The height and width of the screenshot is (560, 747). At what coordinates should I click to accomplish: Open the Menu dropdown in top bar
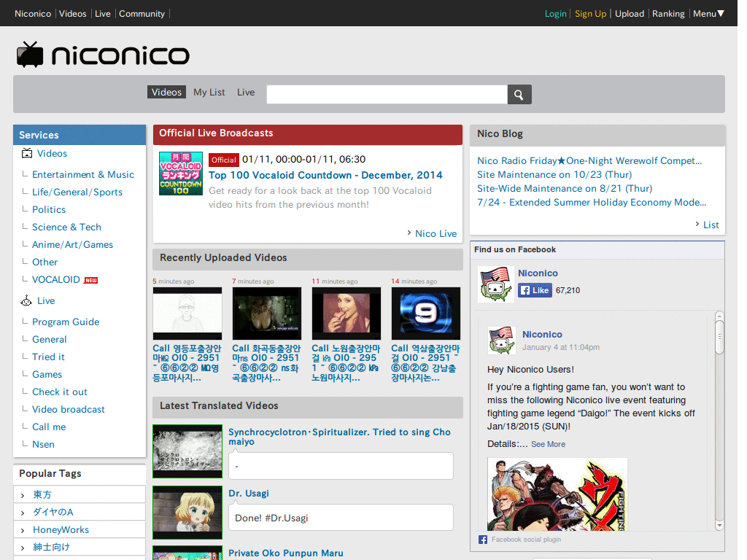pyautogui.click(x=708, y=14)
